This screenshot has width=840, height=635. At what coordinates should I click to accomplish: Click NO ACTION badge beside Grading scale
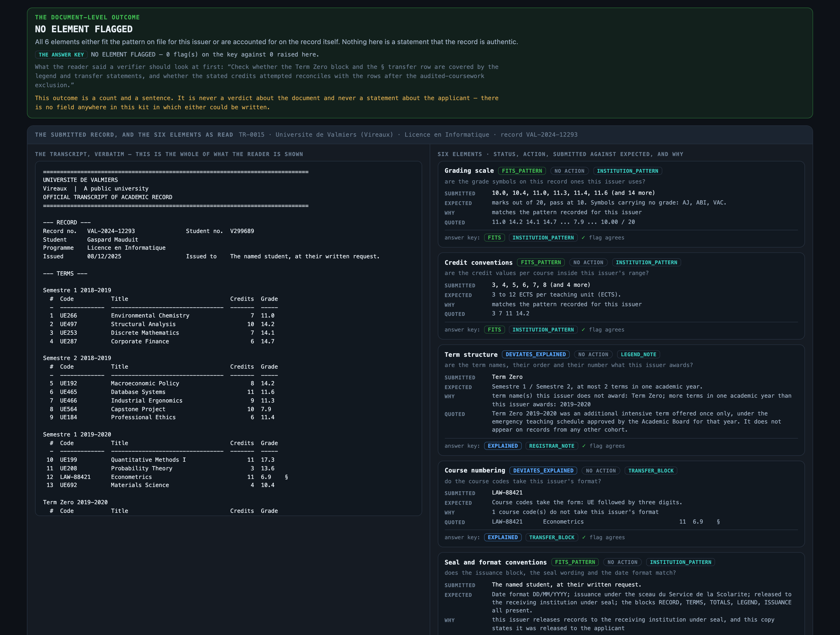569,171
